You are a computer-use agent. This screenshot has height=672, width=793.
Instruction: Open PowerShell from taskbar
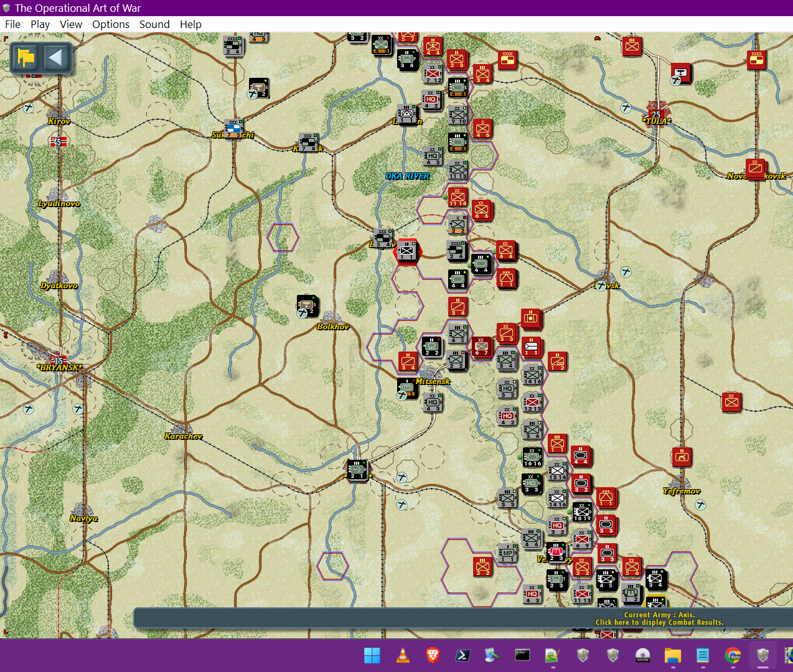click(x=462, y=655)
